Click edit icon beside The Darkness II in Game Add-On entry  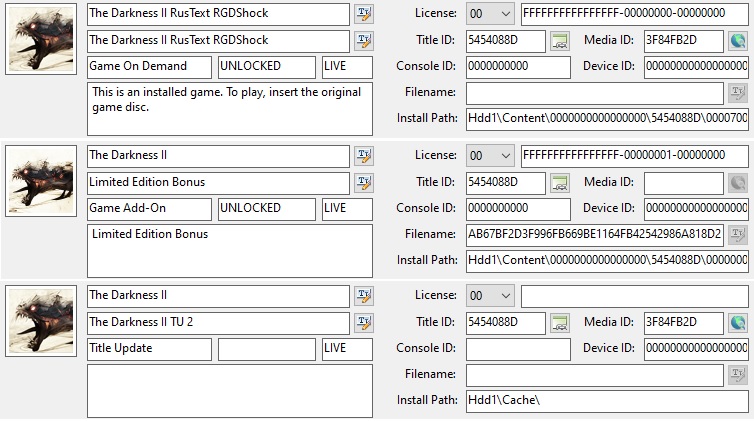click(x=364, y=156)
